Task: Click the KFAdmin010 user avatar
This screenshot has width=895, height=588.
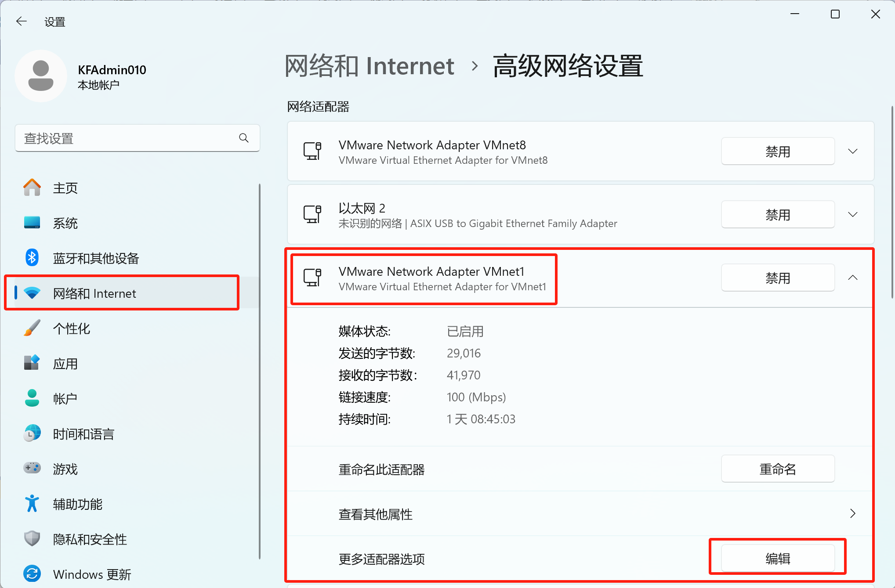Action: 41,76
